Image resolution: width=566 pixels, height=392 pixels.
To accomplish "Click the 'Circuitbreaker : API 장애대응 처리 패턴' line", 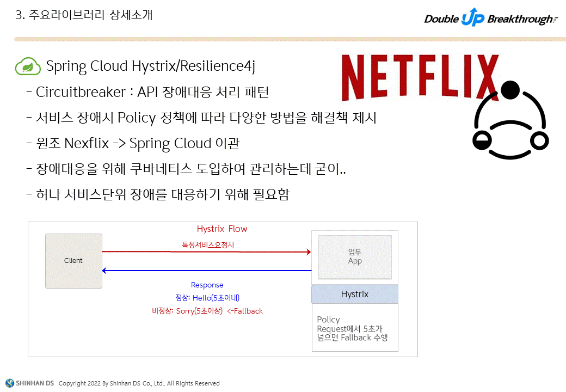I will pos(147,92).
